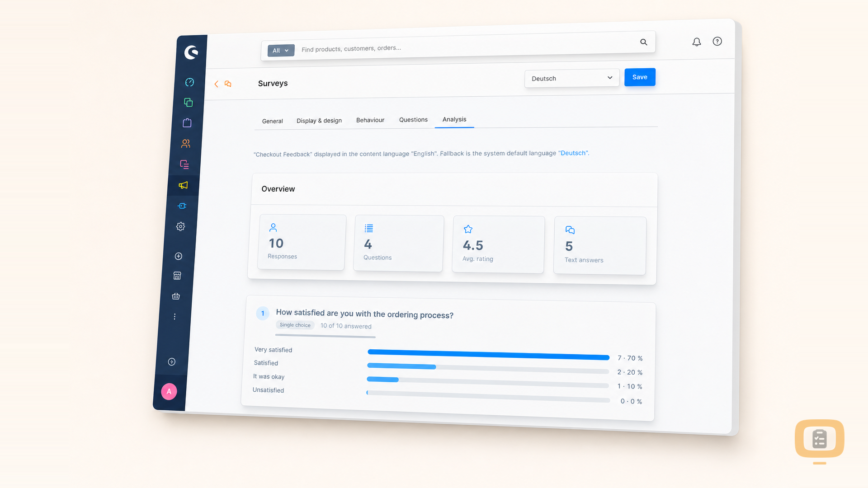Click the 4.5 Avg. rating value
868x488 pixels.
coord(473,245)
